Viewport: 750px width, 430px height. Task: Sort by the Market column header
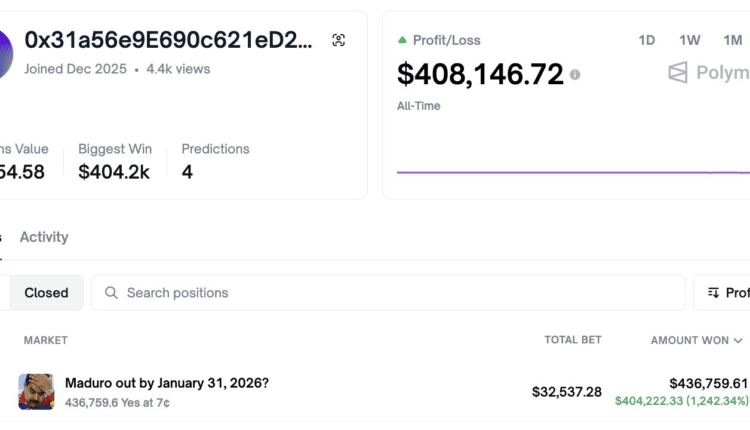[45, 340]
